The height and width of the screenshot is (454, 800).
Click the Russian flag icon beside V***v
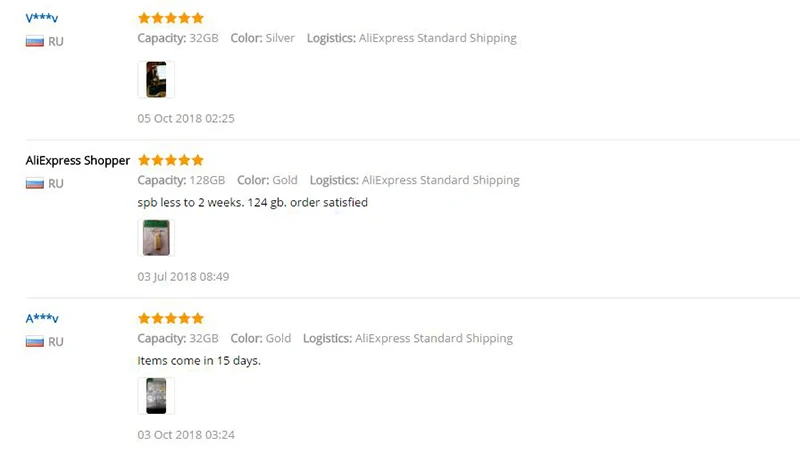point(35,41)
